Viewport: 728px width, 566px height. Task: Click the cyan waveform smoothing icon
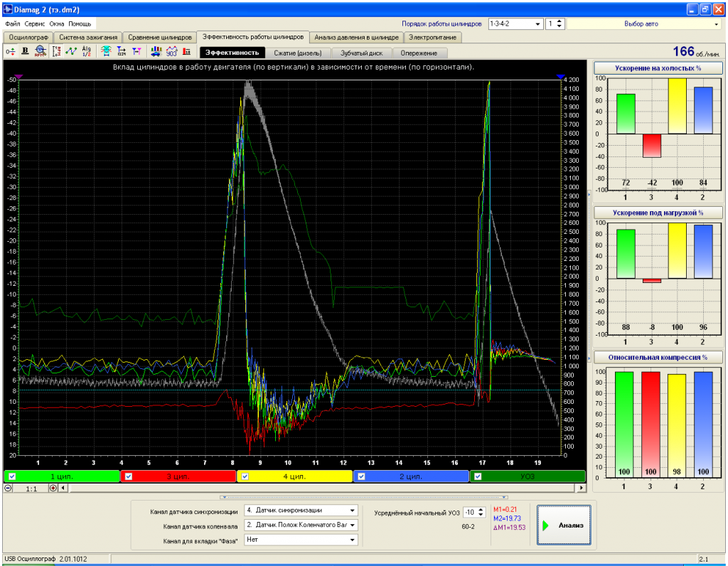coord(107,51)
